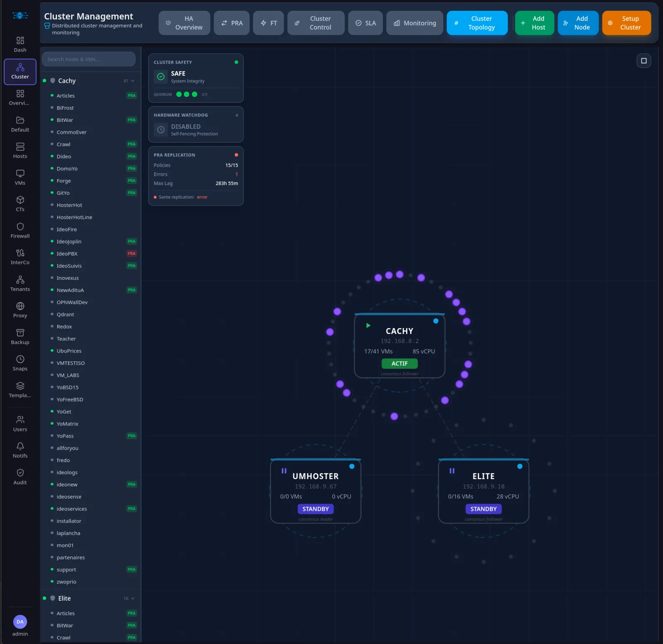Open the Cluster Control tab
This screenshot has height=644, width=663.
[x=316, y=23]
